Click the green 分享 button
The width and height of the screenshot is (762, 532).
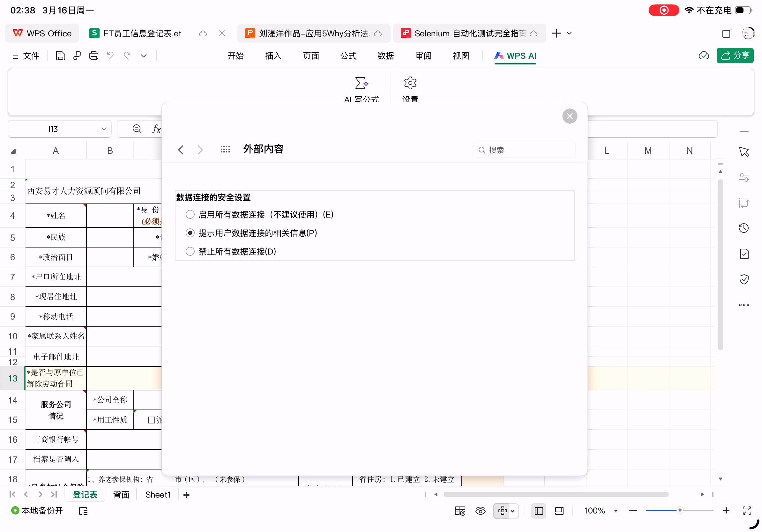tap(735, 55)
